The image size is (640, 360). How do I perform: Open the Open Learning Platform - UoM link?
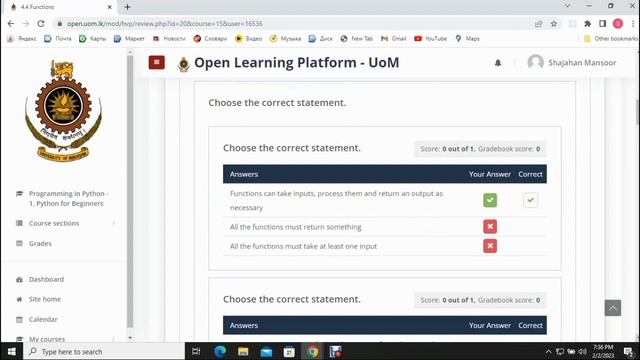tap(297, 62)
